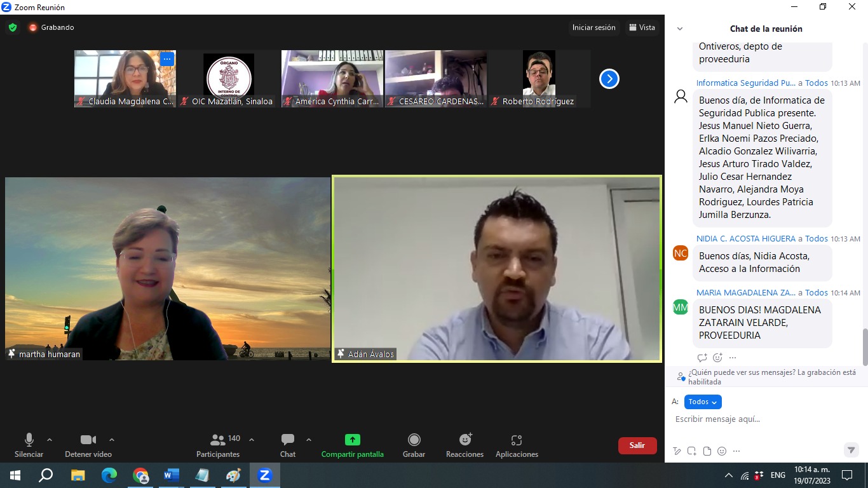868x488 pixels.
Task: Click Grabar to toggle recording
Action: point(414,445)
